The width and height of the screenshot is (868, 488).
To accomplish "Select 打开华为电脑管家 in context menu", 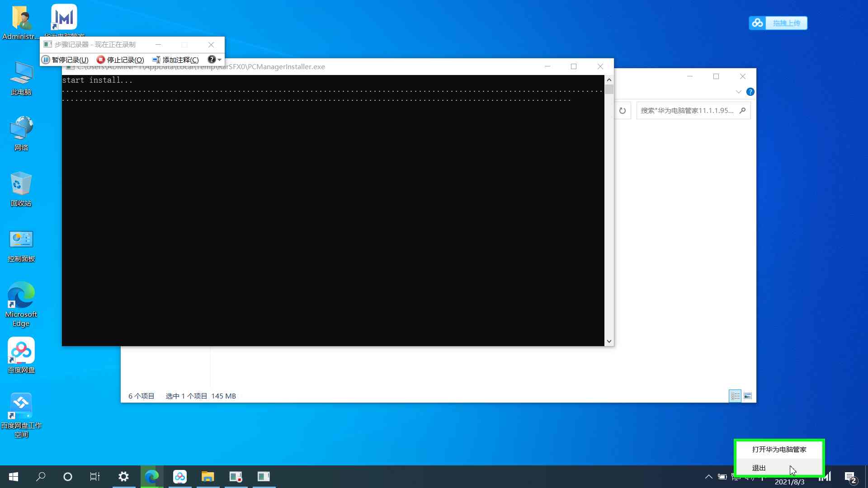I will [x=779, y=449].
